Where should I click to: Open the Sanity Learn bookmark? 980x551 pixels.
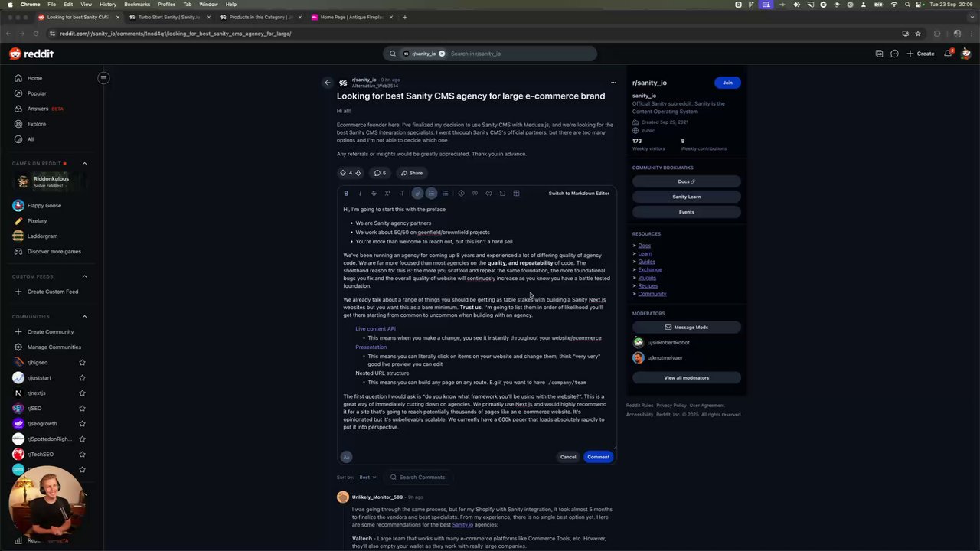point(687,197)
